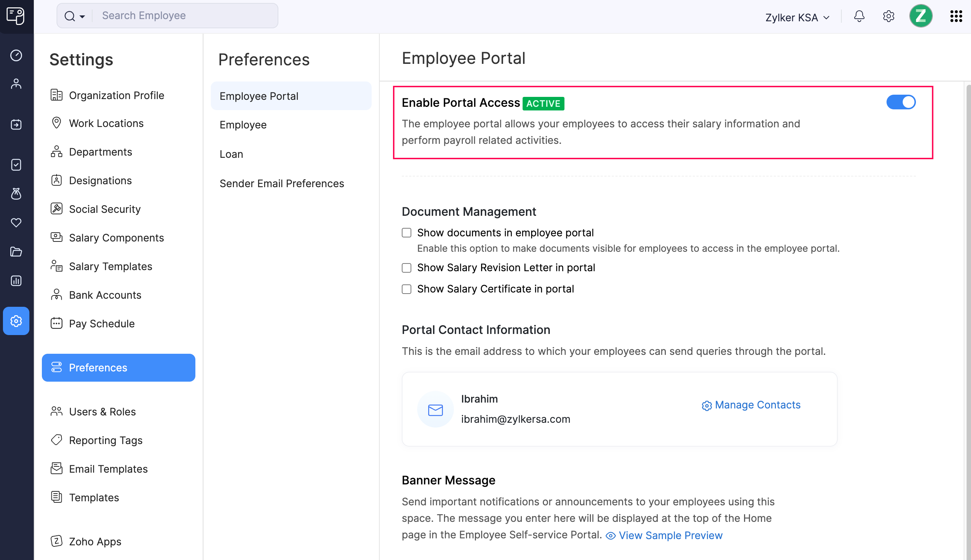Open the Employees section in the sidebar

tap(16, 83)
